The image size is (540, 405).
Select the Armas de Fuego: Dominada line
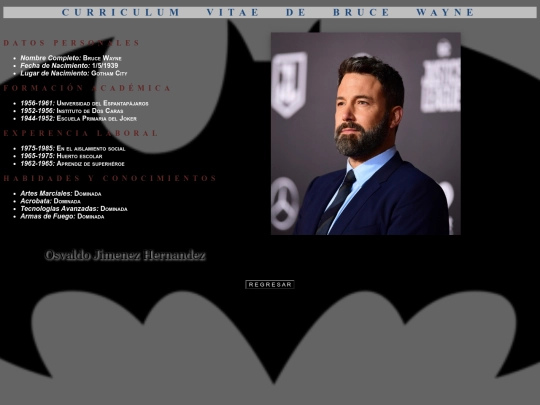pos(62,216)
